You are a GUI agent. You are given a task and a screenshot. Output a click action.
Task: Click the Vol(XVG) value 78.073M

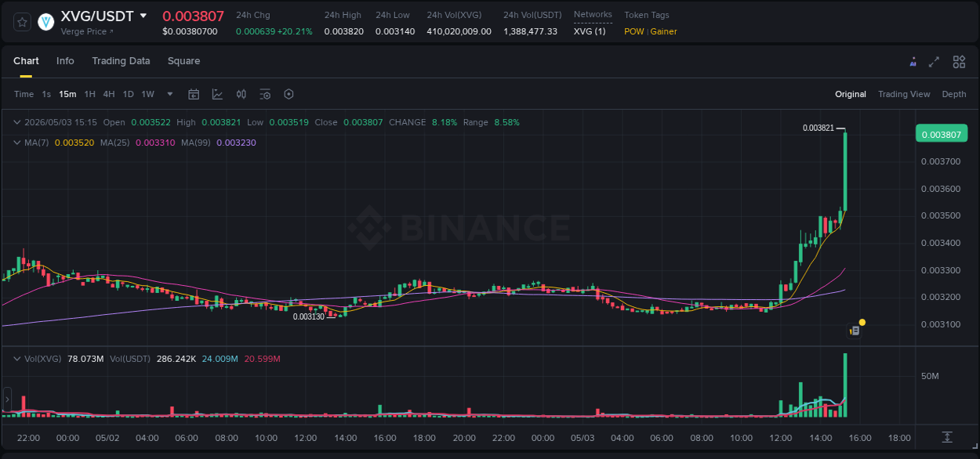(x=85, y=359)
